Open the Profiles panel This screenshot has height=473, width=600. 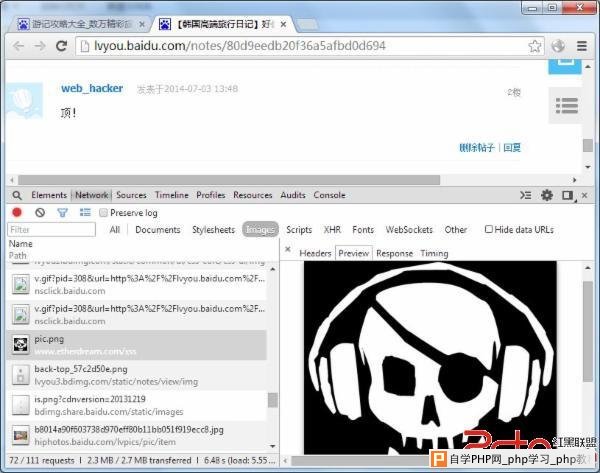click(x=211, y=195)
